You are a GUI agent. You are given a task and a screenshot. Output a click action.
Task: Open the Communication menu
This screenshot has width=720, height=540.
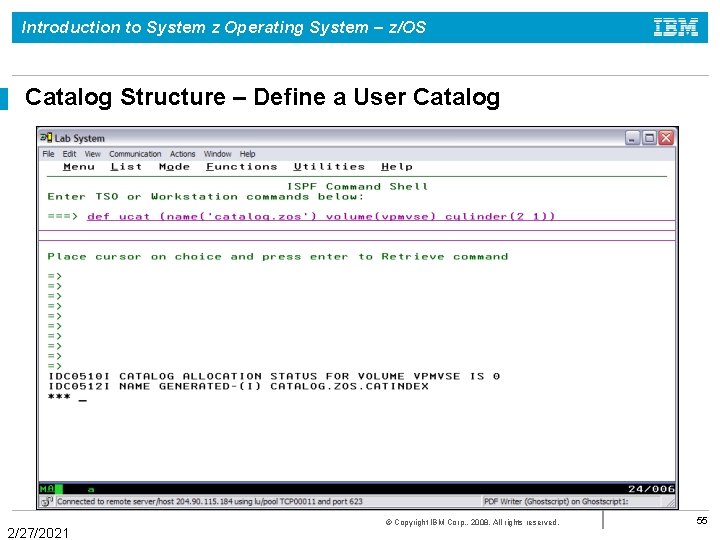pyautogui.click(x=135, y=154)
